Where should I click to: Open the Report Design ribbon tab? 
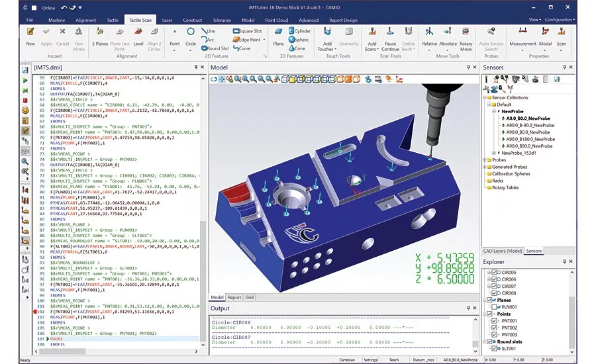(x=343, y=20)
